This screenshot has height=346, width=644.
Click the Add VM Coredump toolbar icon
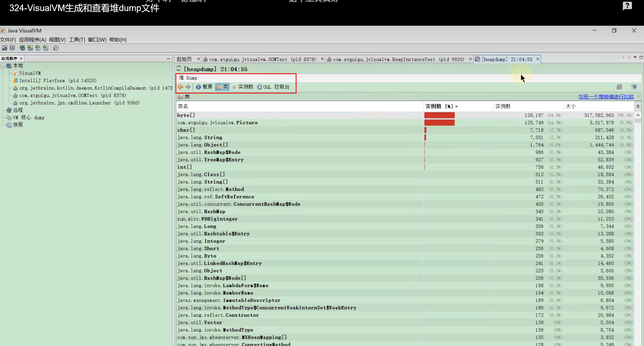(x=38, y=48)
